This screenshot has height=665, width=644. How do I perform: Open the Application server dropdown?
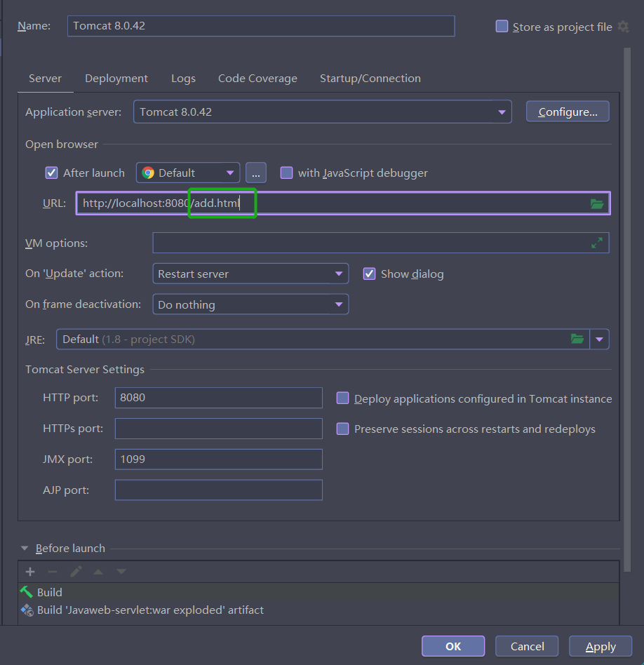pos(323,112)
